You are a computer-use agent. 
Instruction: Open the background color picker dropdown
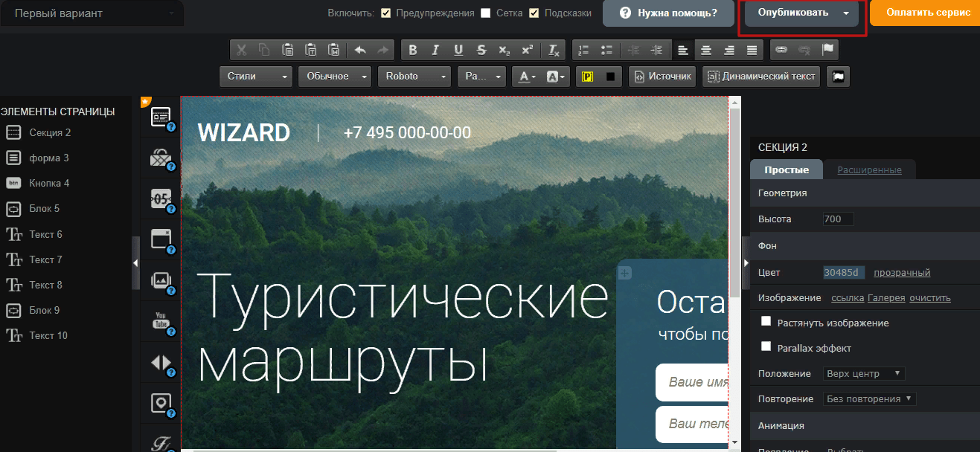click(556, 76)
